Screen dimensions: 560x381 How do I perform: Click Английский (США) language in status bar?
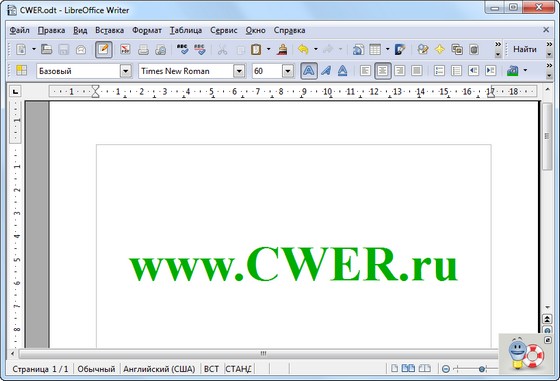pyautogui.click(x=159, y=369)
